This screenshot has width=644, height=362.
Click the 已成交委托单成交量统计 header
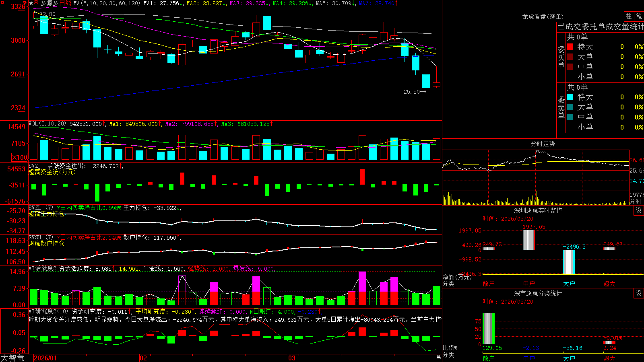(601, 27)
